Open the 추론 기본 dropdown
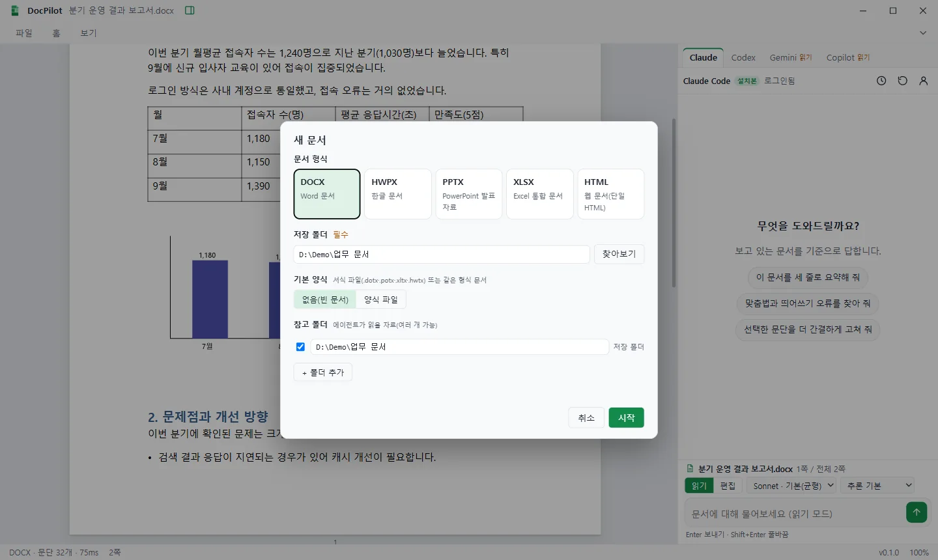Screen dimensions: 938x560 (877, 486)
